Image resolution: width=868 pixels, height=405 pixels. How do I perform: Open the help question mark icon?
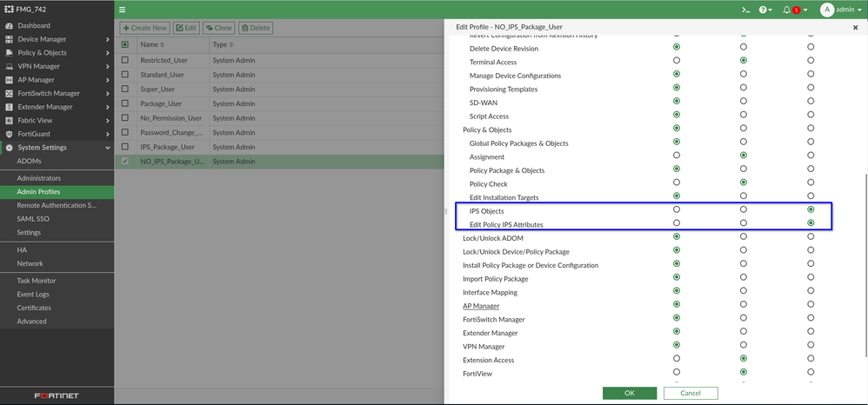point(763,10)
